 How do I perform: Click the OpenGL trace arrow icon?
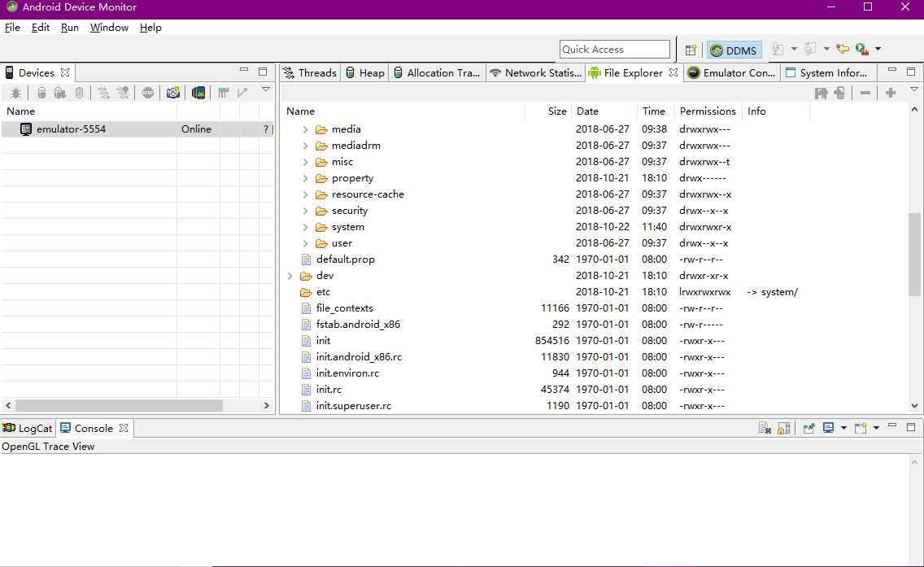[x=242, y=93]
